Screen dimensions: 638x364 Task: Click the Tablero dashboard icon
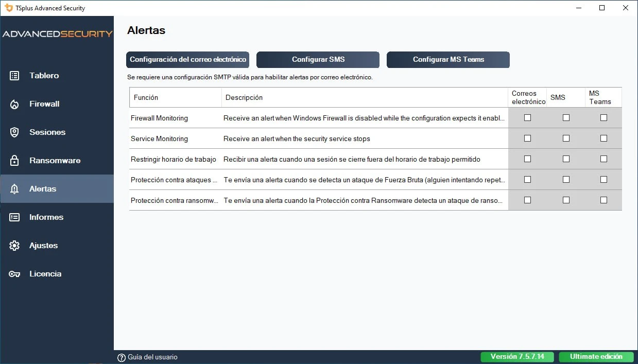tap(14, 76)
